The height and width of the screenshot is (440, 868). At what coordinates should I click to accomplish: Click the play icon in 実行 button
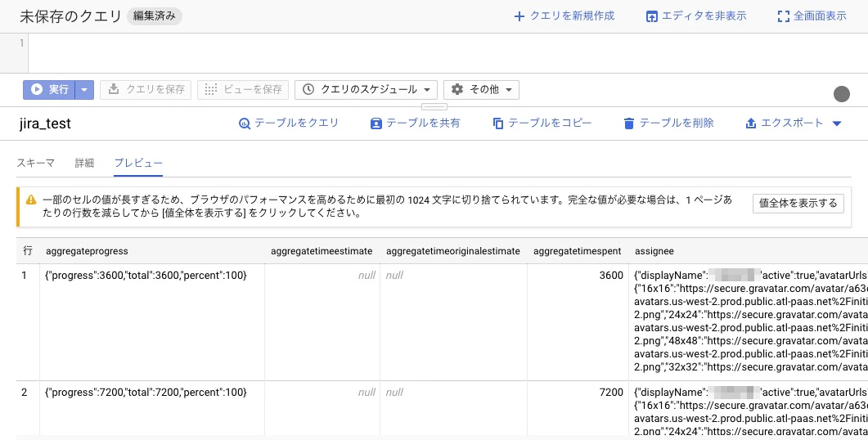click(x=37, y=89)
